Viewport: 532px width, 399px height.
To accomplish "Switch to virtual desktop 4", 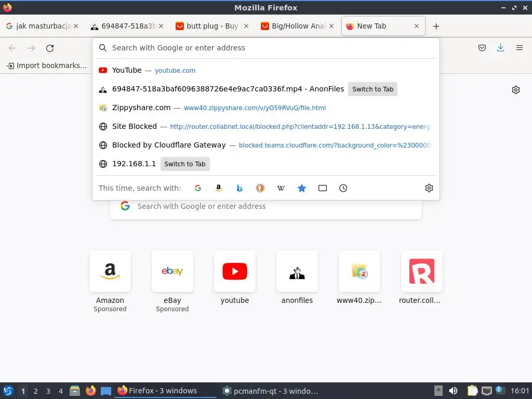I will [61, 391].
